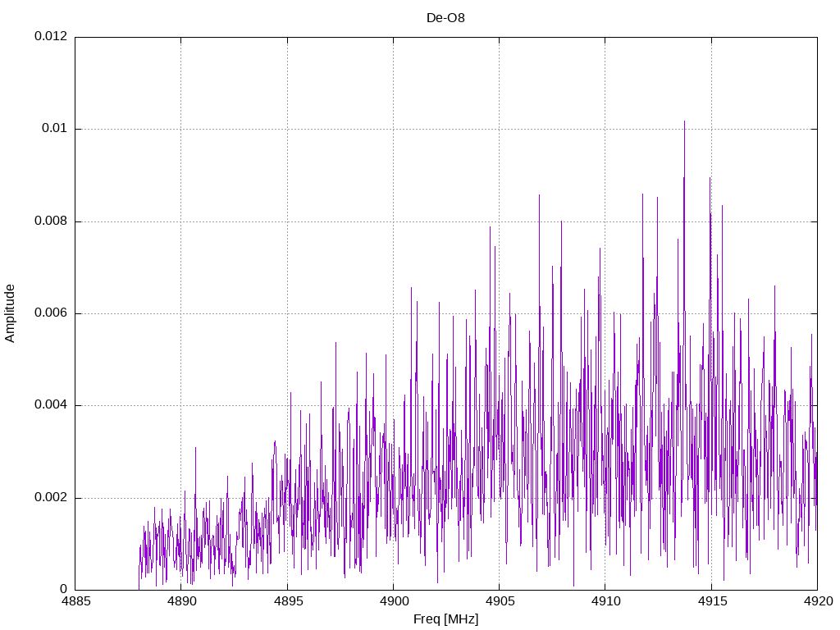Click the plot title De-O8

coord(445,18)
